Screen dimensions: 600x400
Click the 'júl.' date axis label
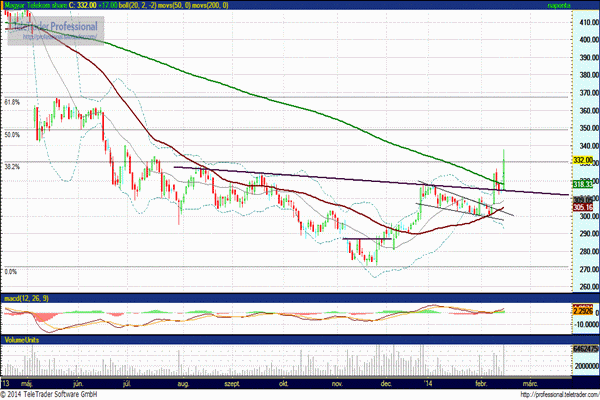point(127,384)
